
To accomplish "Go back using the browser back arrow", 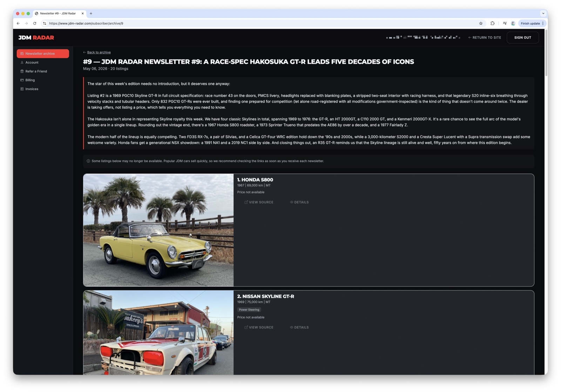I will [18, 23].
